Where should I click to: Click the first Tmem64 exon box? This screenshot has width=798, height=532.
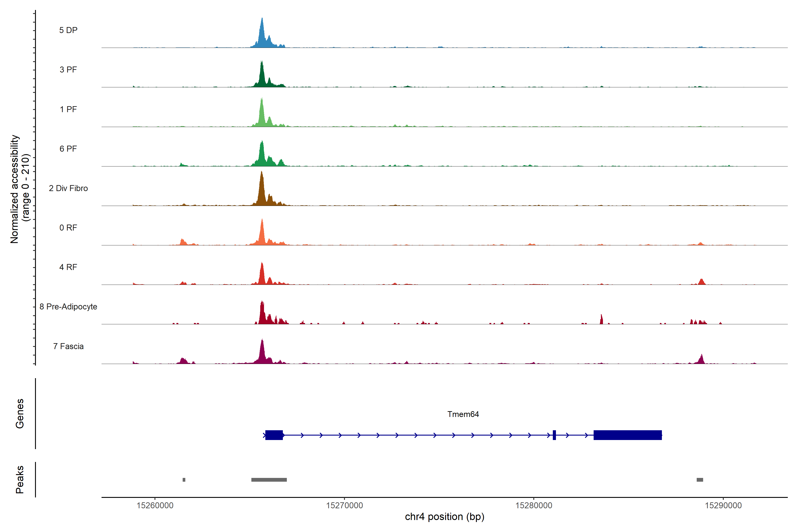tap(274, 435)
